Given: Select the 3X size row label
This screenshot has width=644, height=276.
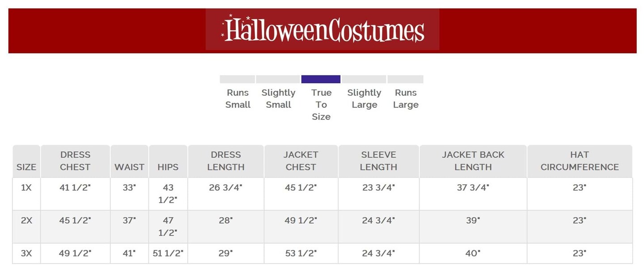Looking at the screenshot, I should (26, 253).
